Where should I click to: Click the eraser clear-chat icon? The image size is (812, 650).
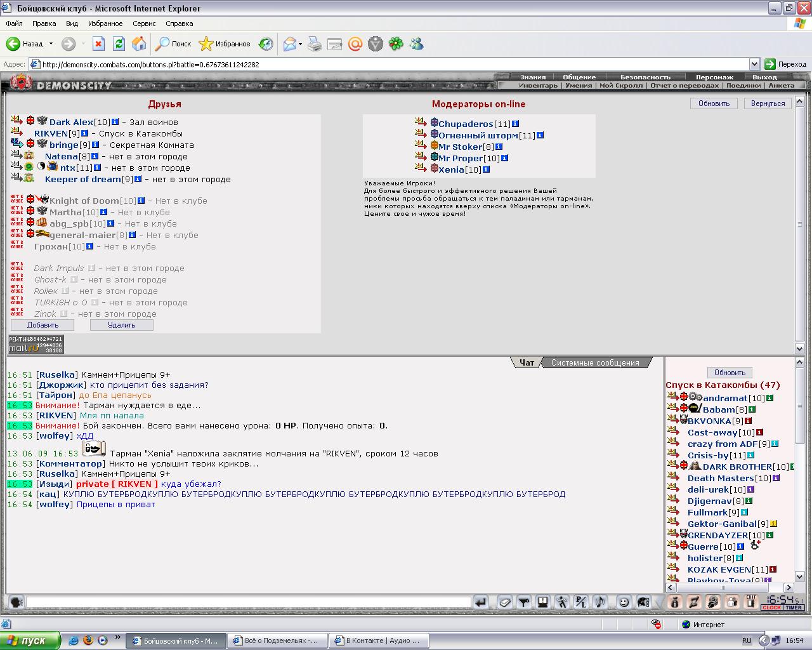(505, 602)
